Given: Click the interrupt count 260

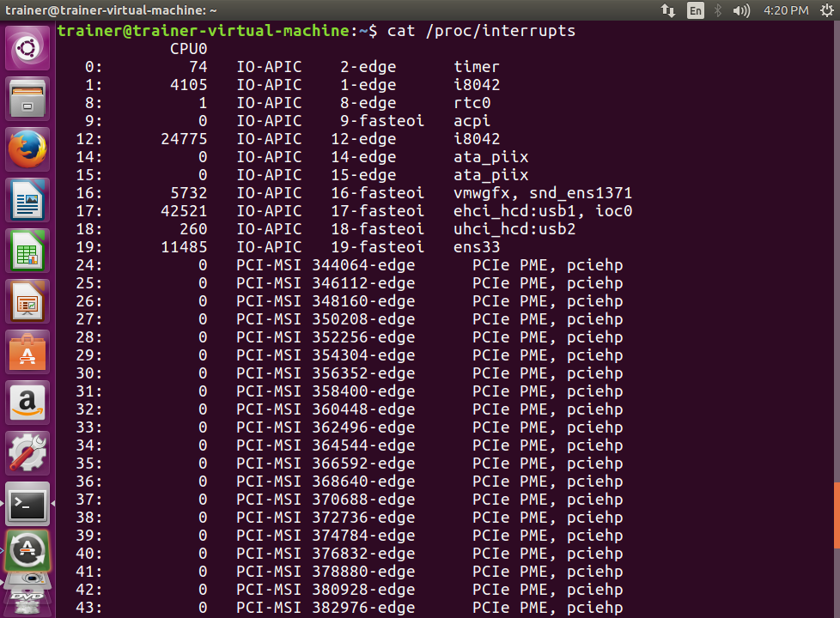Looking at the screenshot, I should point(193,229).
